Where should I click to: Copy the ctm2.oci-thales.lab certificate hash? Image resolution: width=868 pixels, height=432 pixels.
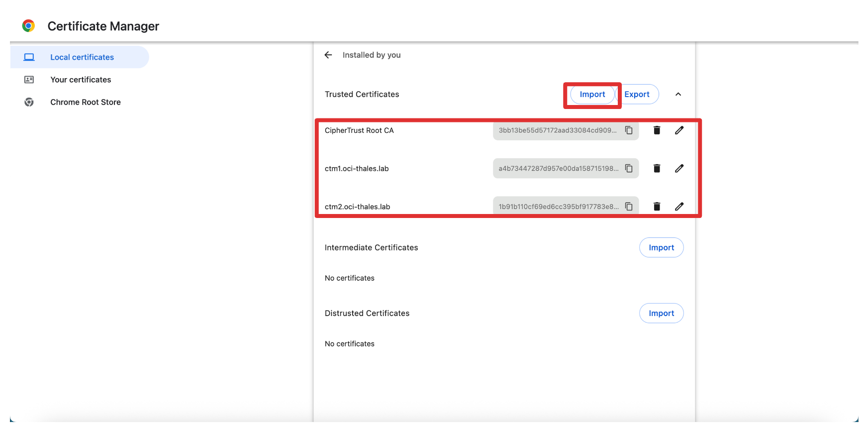coord(629,207)
